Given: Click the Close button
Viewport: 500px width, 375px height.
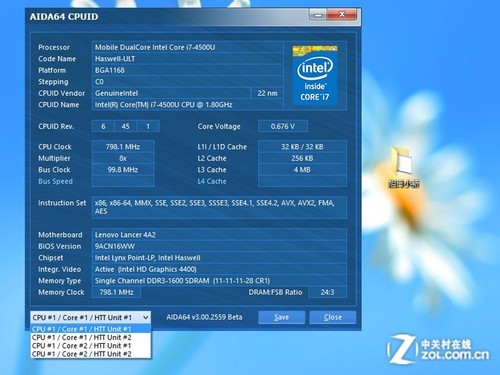Looking at the screenshot, I should [x=333, y=317].
